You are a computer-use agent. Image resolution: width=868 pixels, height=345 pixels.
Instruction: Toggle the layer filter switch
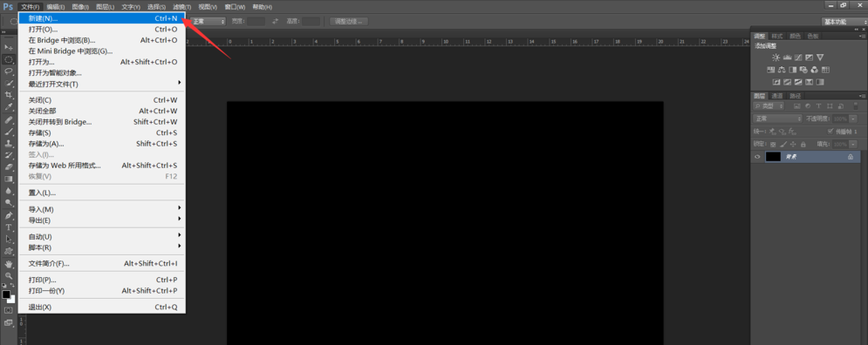tap(855, 105)
